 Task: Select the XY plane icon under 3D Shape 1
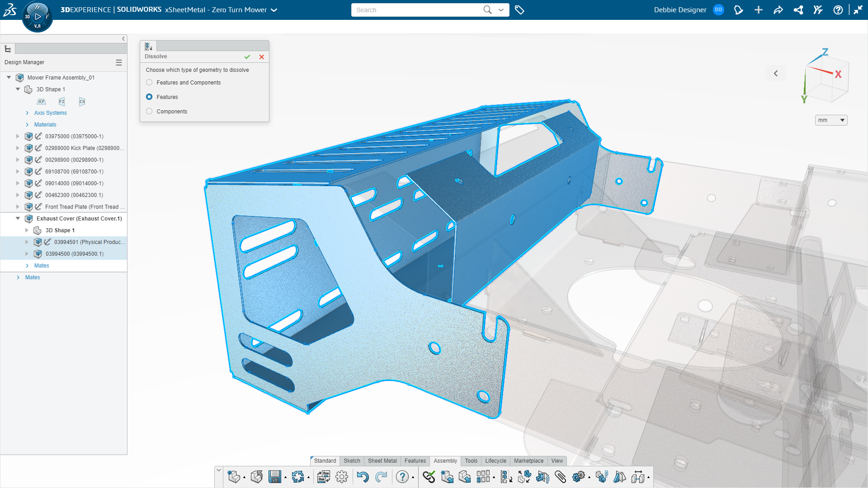tap(42, 102)
